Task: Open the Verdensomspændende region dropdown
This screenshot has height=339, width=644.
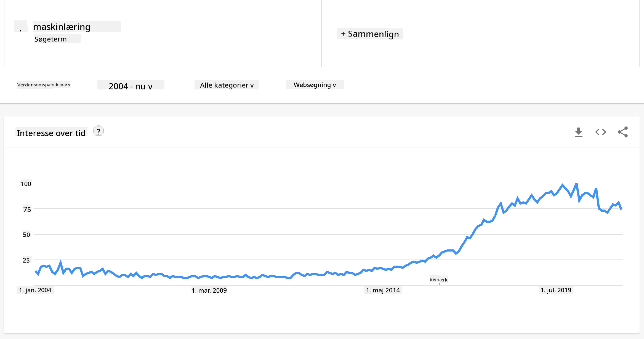Action: click(44, 85)
